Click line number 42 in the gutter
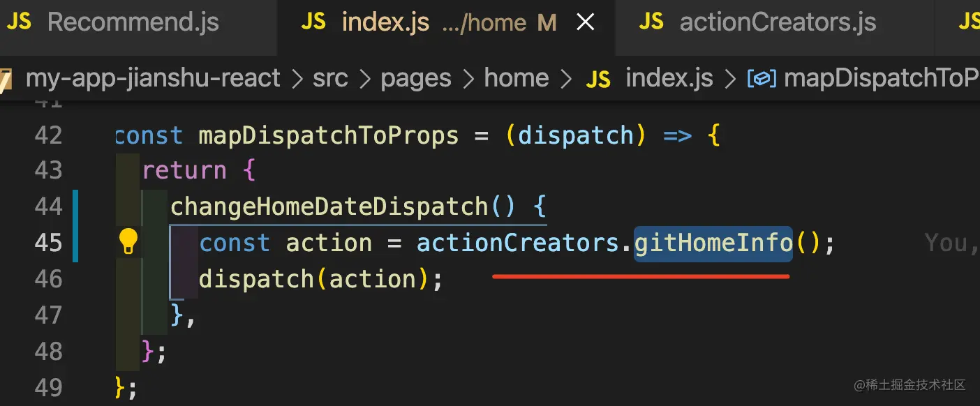Viewport: 980px width, 406px height. [x=48, y=135]
